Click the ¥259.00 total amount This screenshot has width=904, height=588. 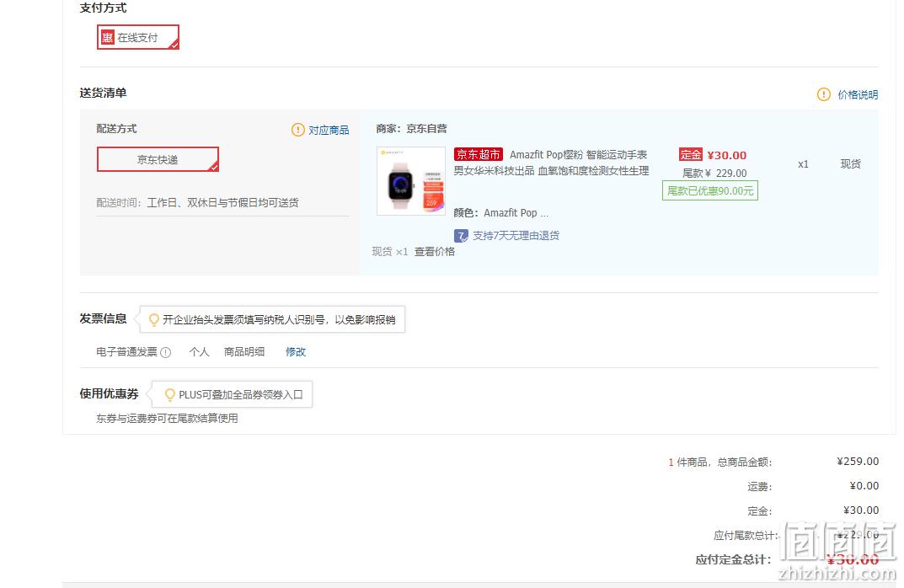coord(858,461)
